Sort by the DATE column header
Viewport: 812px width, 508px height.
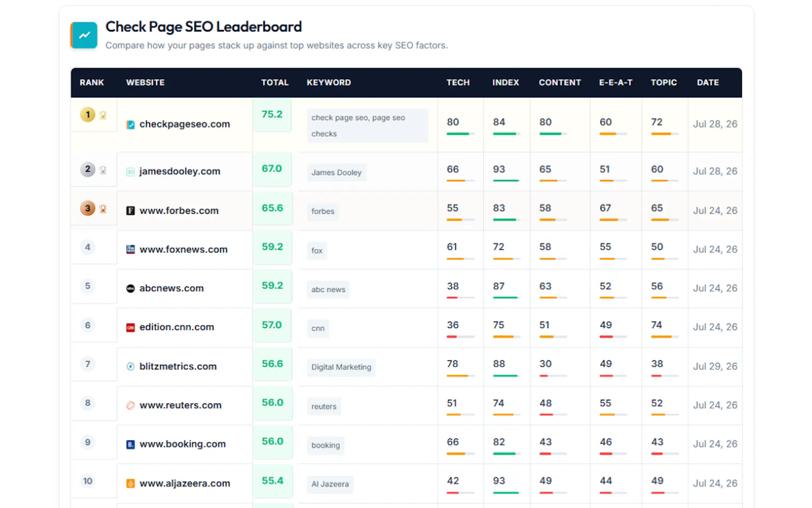coord(708,82)
